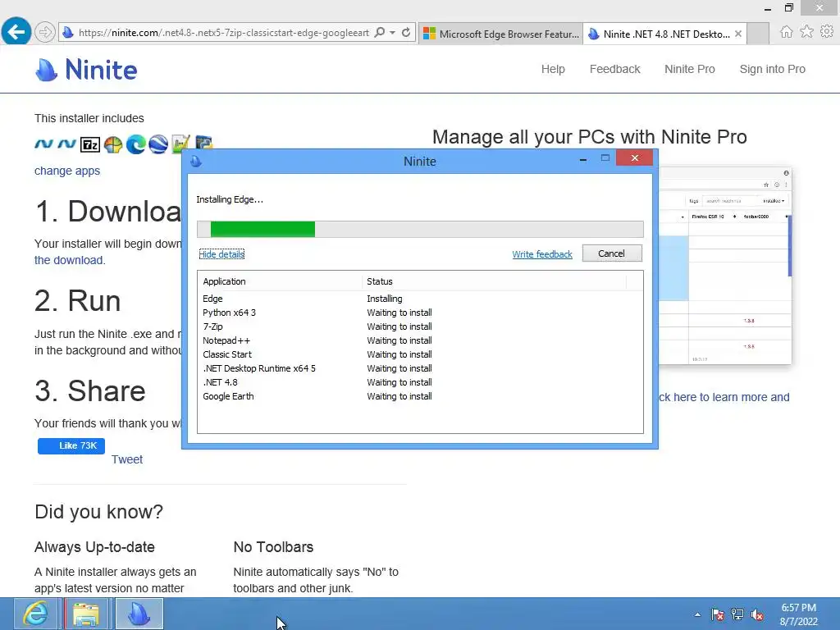Open the address bar dropdown arrow
The height and width of the screenshot is (630, 840).
[393, 33]
